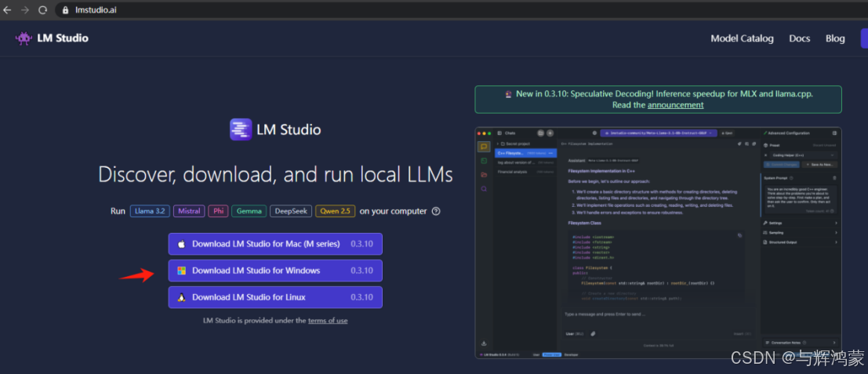Go back with the browser back arrow

point(7,10)
